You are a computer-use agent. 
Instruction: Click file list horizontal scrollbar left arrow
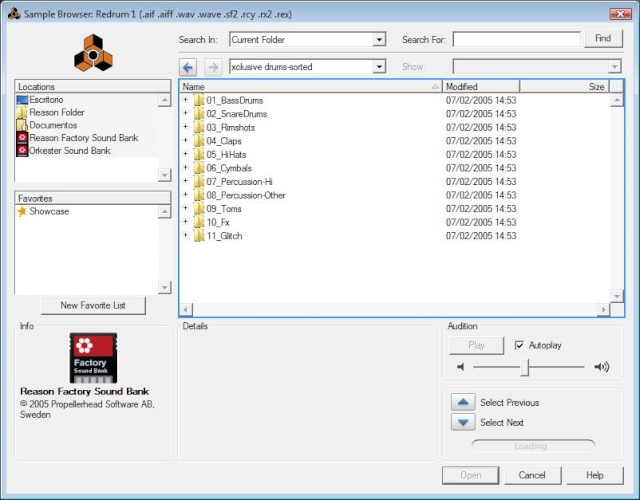(186, 310)
